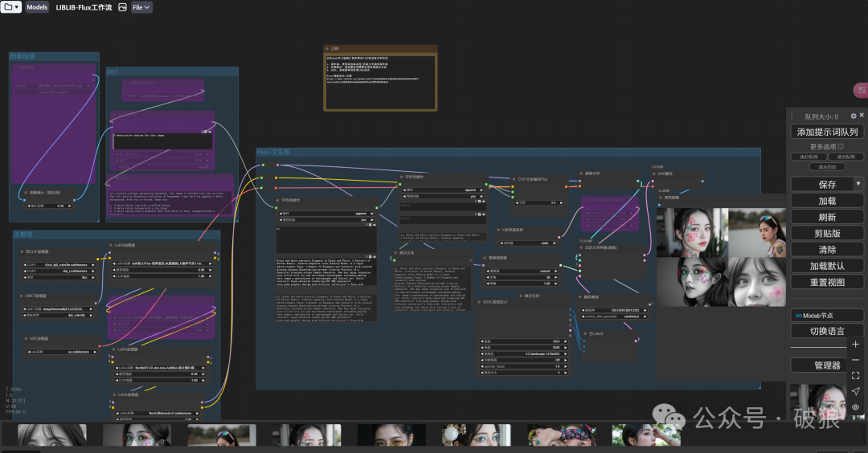Collapse the SDXL宽高比v2 node dot
This screenshot has width=868, height=453.
(479, 302)
